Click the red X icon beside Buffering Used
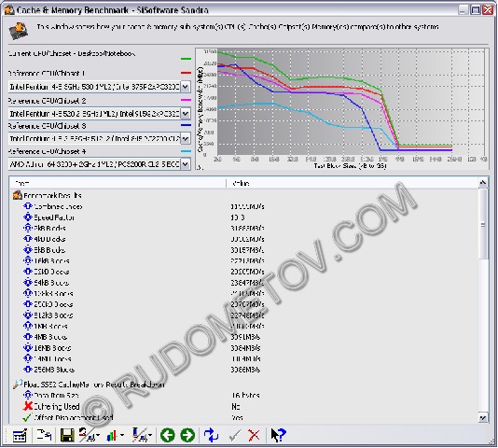The width and height of the screenshot is (498, 448). [28, 406]
